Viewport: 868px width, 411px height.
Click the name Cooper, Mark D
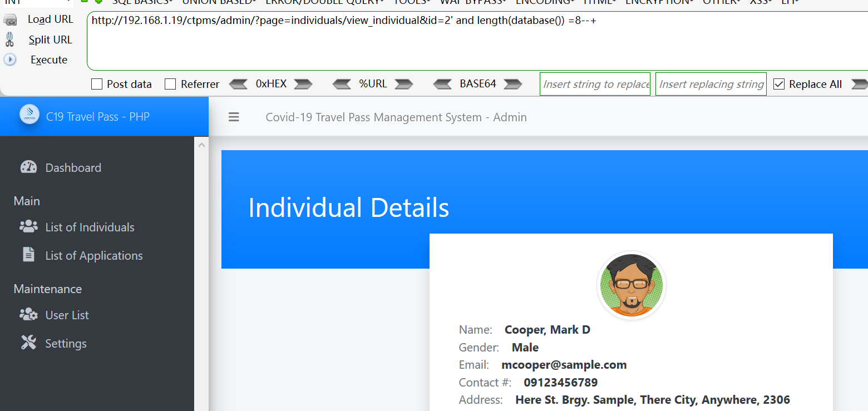(x=548, y=330)
